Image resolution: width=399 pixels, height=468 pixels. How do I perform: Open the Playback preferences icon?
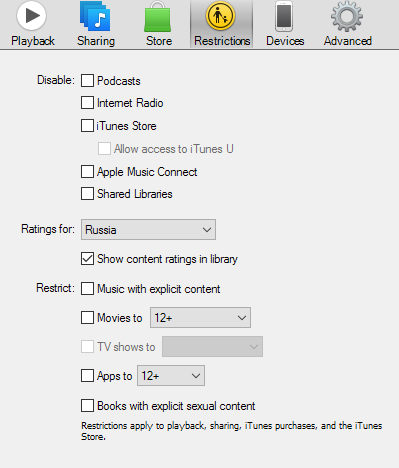(x=32, y=15)
